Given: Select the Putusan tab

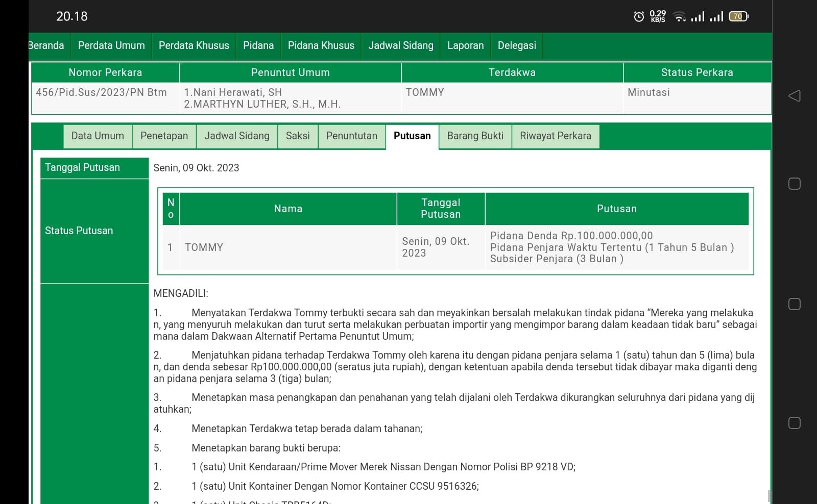Looking at the screenshot, I should 412,136.
